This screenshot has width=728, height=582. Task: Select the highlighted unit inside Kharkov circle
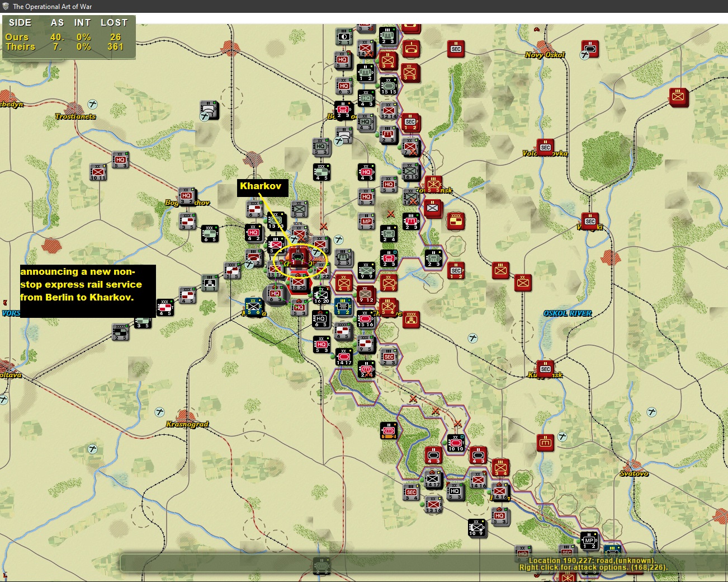coord(299,257)
